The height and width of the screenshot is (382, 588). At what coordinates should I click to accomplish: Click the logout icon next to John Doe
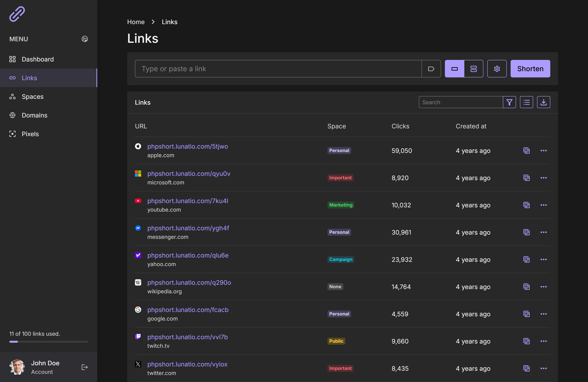[85, 367]
